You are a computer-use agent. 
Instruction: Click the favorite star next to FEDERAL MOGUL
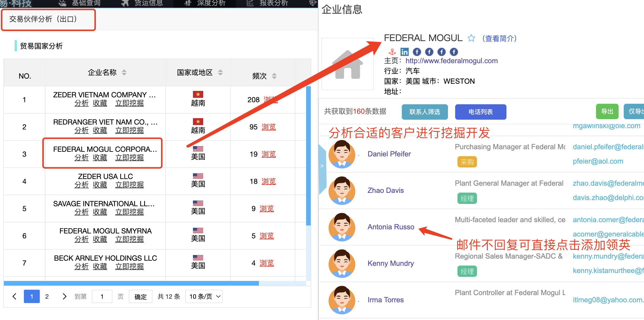click(471, 38)
